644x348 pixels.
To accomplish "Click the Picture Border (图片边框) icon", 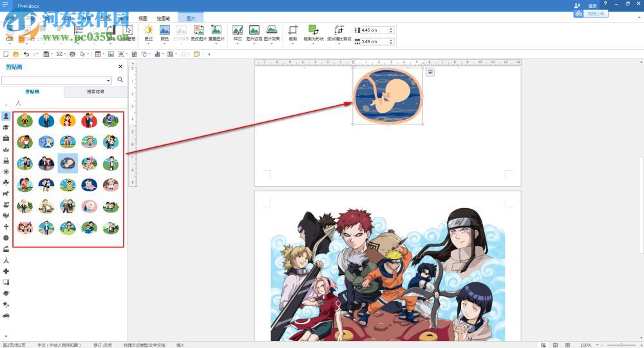I will pos(254,30).
